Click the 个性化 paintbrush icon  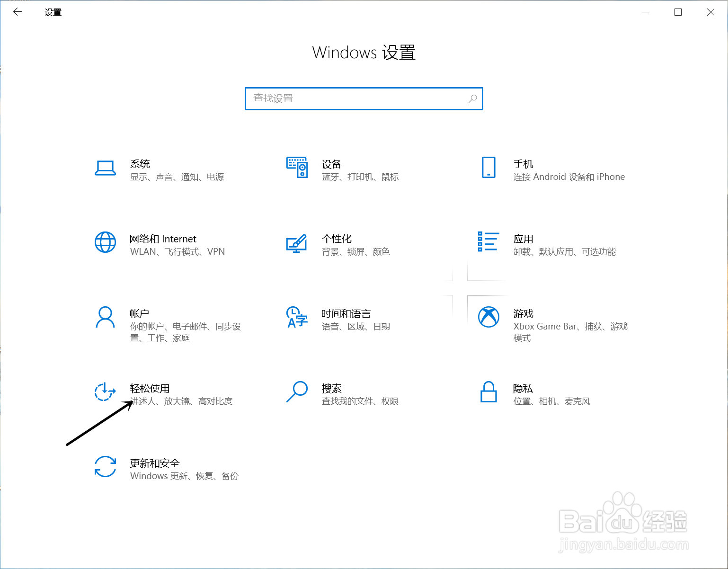(297, 243)
